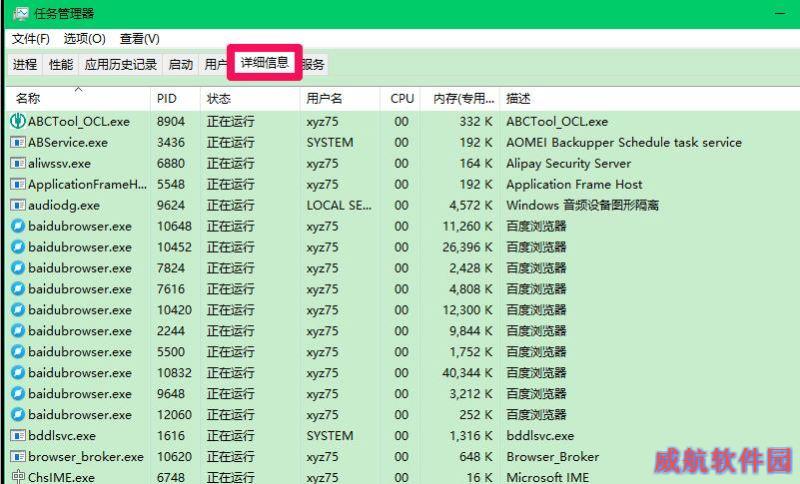This screenshot has width=800, height=484.
Task: Click AOMEI Backupper Schedule task service description
Action: click(624, 142)
